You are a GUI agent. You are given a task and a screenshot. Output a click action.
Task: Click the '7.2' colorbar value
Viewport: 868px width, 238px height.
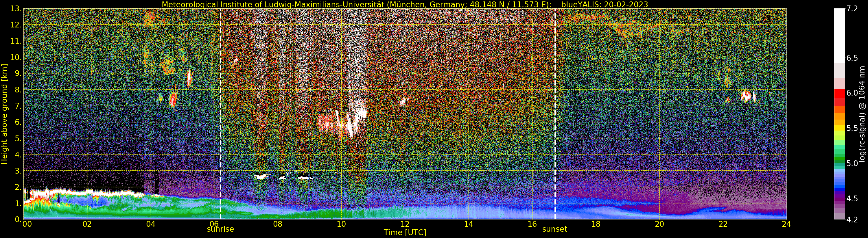click(852, 9)
